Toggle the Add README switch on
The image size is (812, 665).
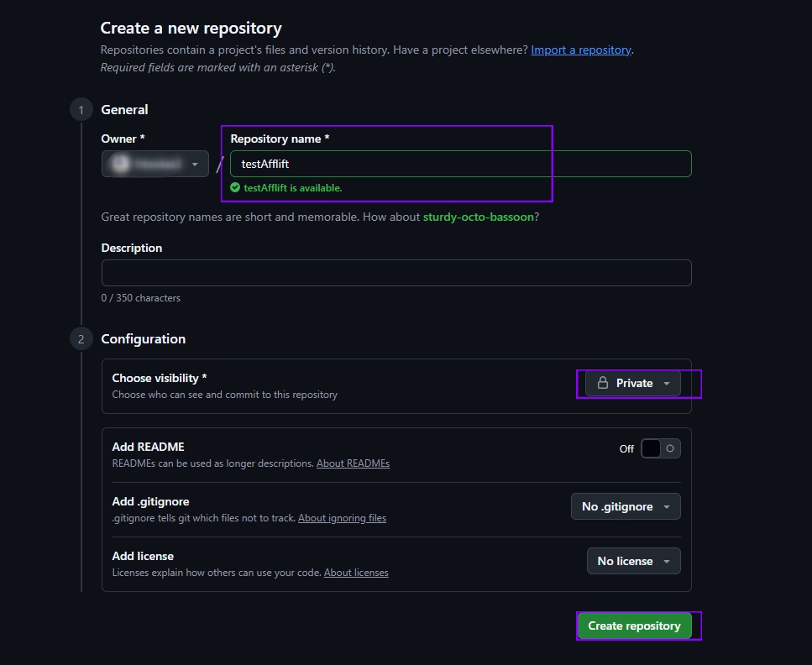click(660, 448)
